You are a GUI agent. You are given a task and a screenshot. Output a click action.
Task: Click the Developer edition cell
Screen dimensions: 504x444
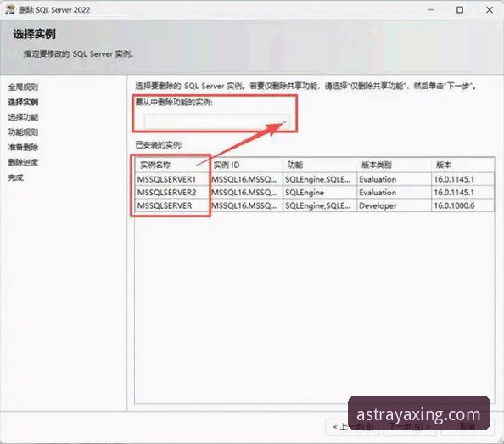pyautogui.click(x=394, y=205)
